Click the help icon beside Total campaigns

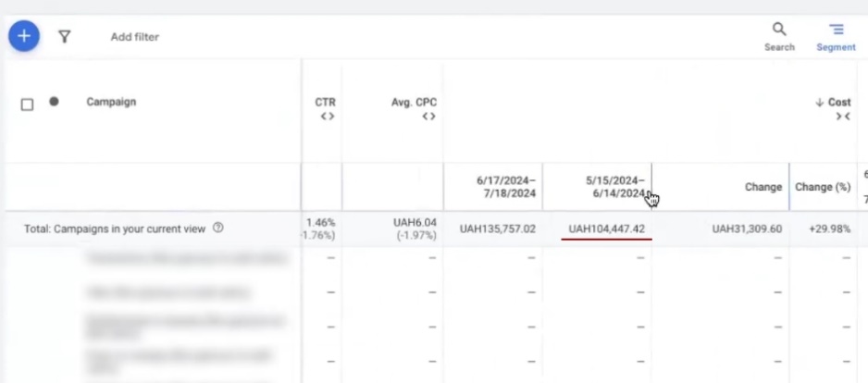pyautogui.click(x=218, y=229)
